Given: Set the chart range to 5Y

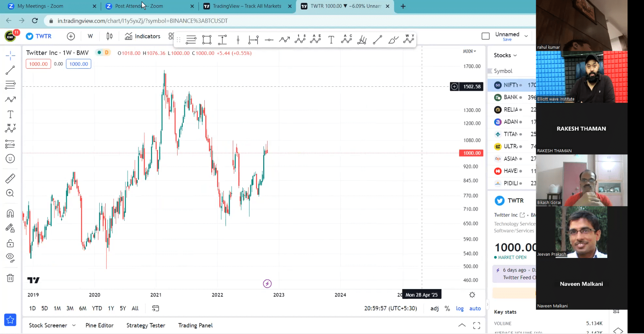Looking at the screenshot, I should [123, 308].
